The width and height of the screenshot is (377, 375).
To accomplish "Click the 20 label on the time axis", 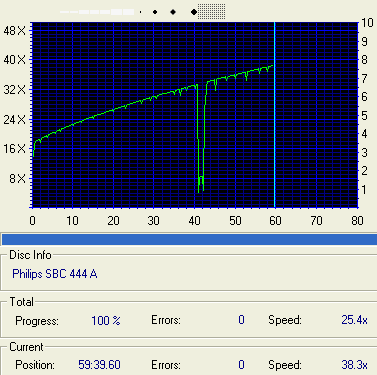I will (113, 221).
